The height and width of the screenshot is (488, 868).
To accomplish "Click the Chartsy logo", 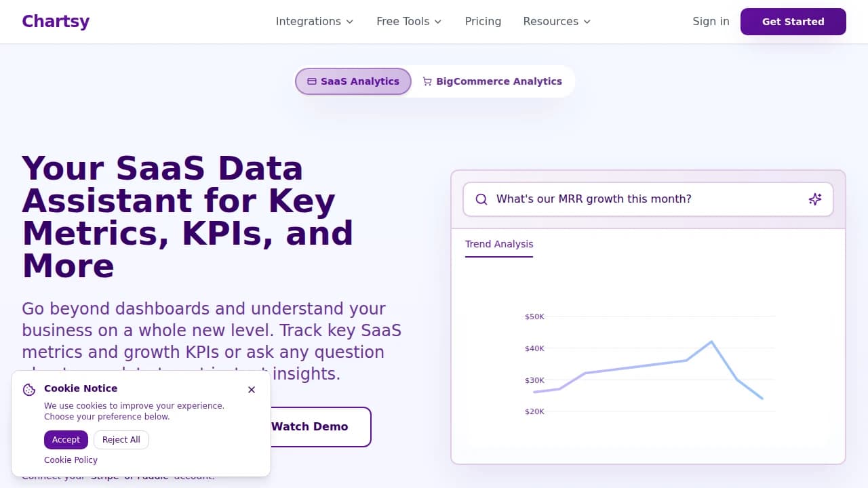I will pos(55,21).
